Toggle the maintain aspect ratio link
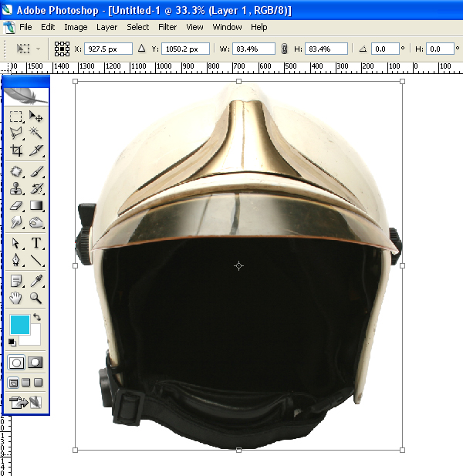 click(284, 49)
